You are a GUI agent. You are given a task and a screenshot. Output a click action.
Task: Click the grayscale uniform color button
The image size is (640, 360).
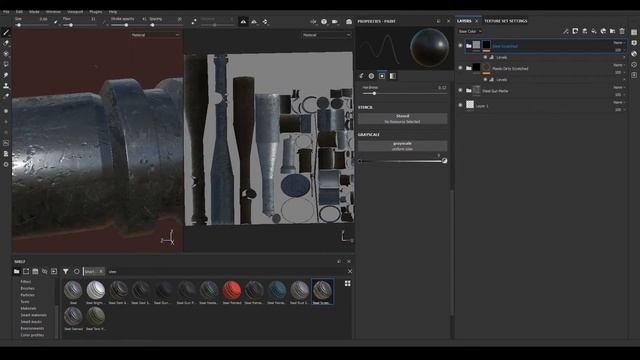pyautogui.click(x=402, y=146)
